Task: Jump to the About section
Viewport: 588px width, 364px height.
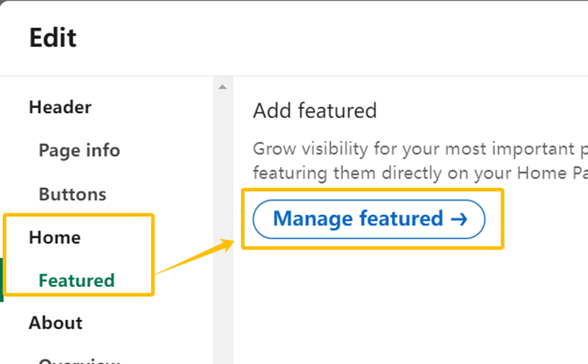Action: click(x=55, y=323)
